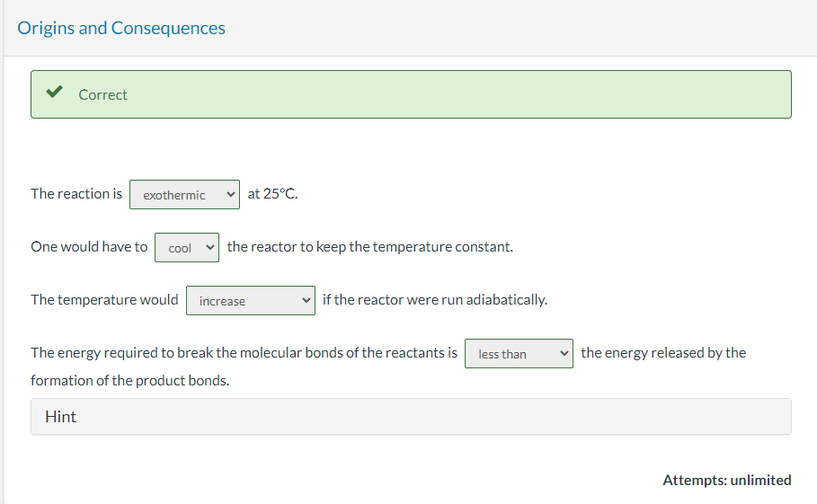Open the less than energy comparison dropdown

tap(519, 354)
